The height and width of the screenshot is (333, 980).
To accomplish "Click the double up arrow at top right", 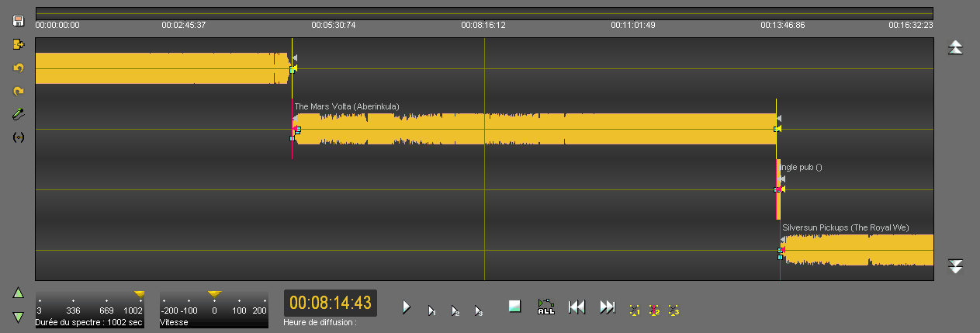I will coord(956,48).
